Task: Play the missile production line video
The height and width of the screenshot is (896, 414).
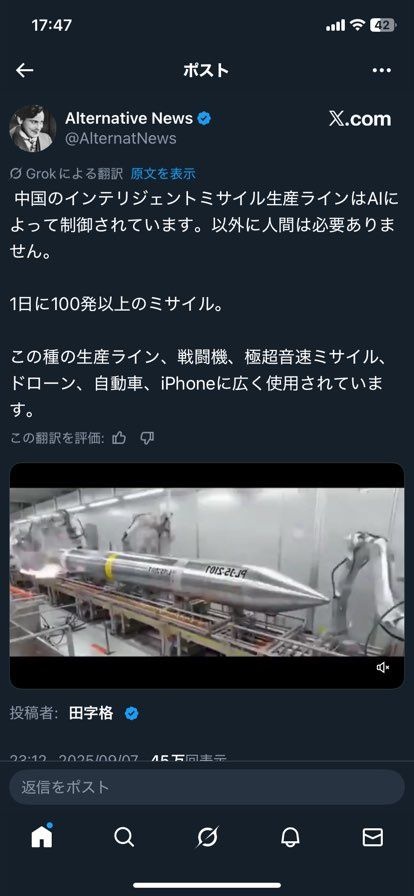Action: [207, 575]
